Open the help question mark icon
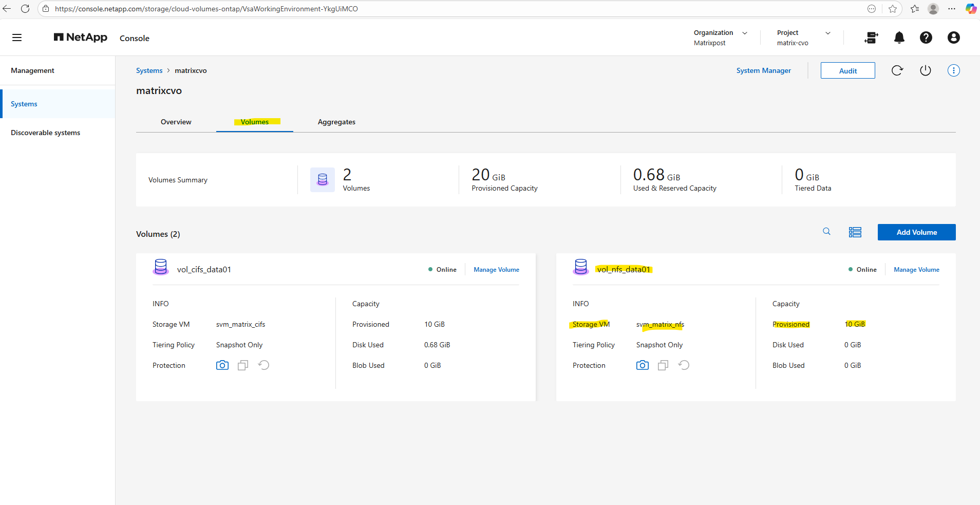980x505 pixels. pos(926,38)
